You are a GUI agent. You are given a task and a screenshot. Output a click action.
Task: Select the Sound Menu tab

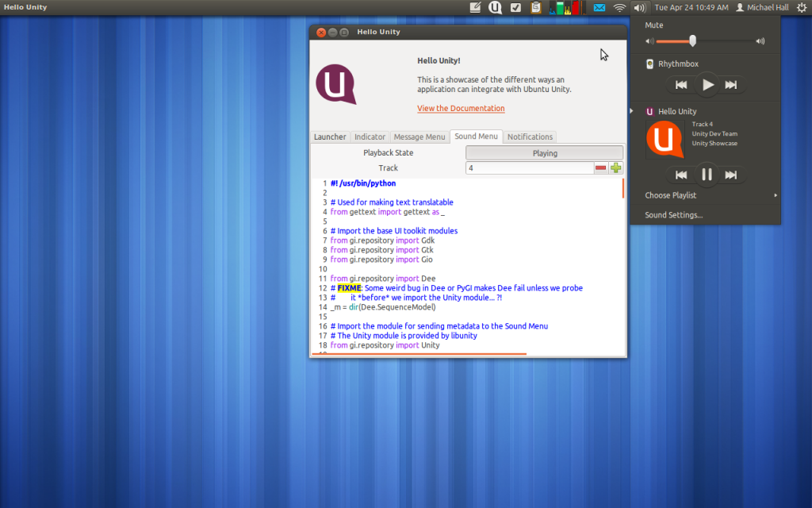pos(476,137)
